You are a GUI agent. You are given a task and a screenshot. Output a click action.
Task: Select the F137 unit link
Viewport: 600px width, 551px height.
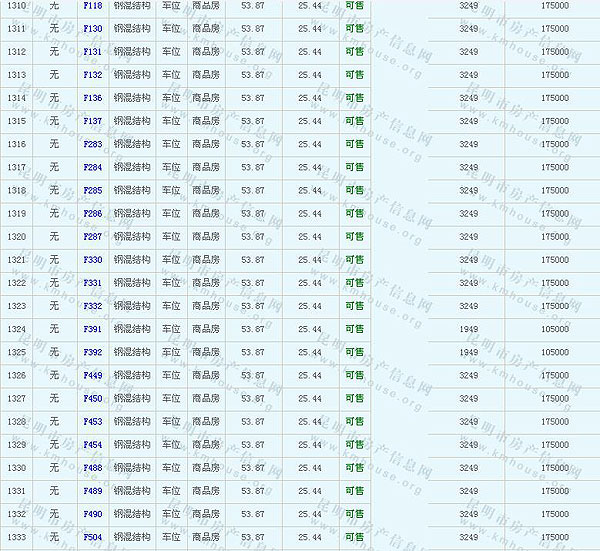pos(93,121)
